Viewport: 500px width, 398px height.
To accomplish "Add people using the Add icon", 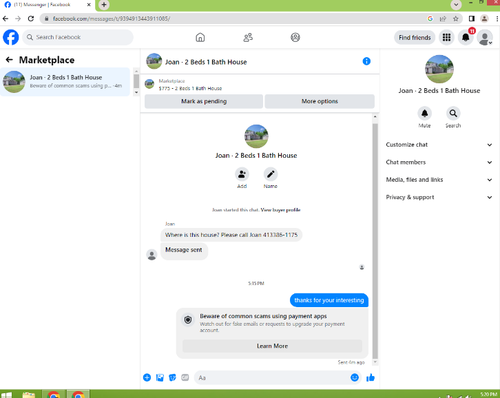I will 242,174.
